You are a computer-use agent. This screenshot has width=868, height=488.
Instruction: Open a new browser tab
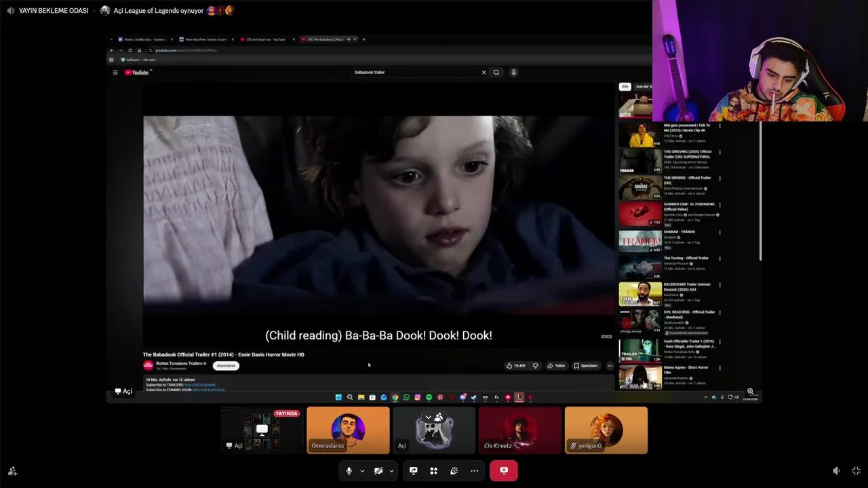coord(364,39)
